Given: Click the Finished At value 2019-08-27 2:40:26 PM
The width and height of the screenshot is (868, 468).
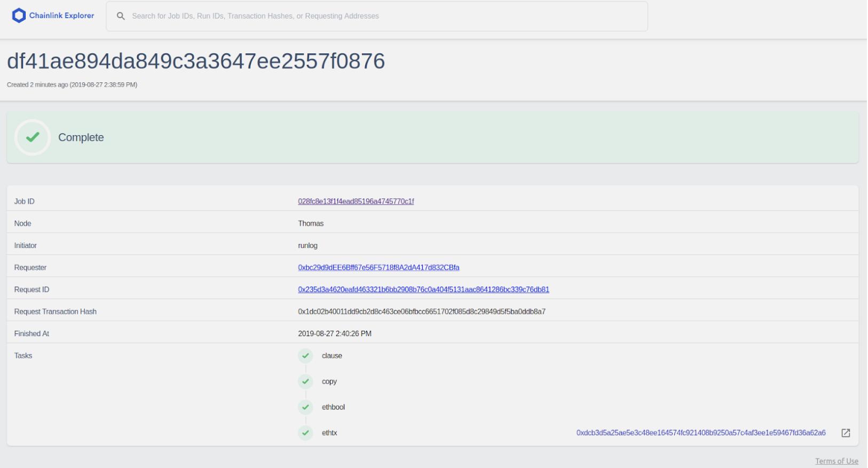Looking at the screenshot, I should (335, 334).
